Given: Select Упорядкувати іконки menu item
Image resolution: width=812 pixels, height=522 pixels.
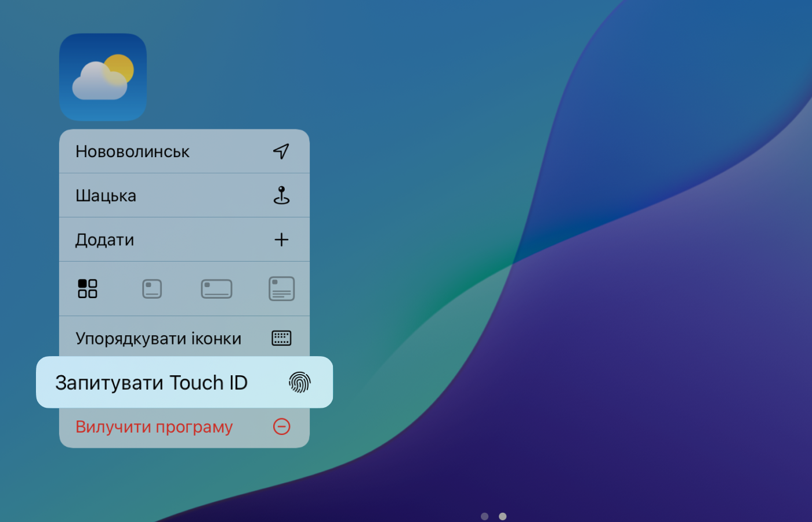Looking at the screenshot, I should click(x=184, y=338).
